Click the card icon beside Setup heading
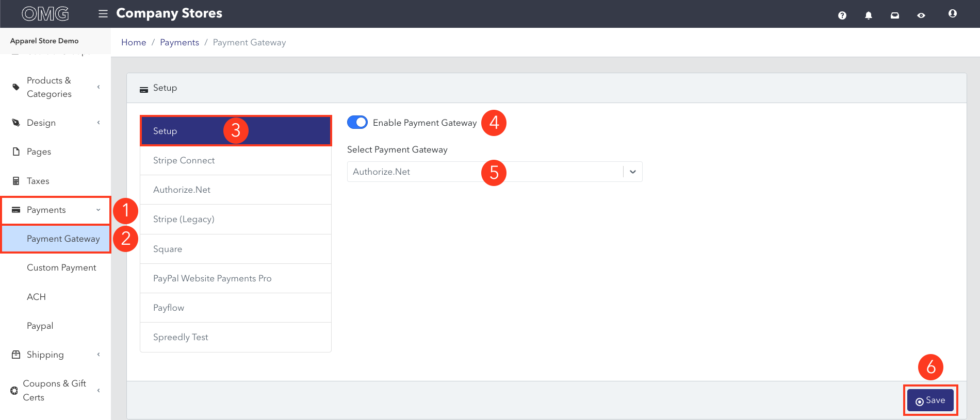The image size is (980, 420). tap(144, 90)
